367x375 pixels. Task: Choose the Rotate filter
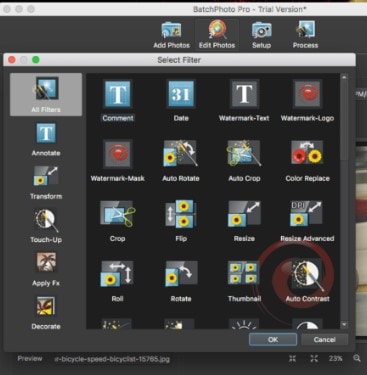[x=181, y=282]
